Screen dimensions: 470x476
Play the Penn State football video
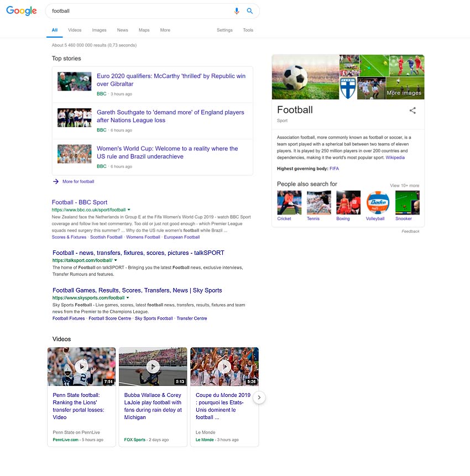82,367
